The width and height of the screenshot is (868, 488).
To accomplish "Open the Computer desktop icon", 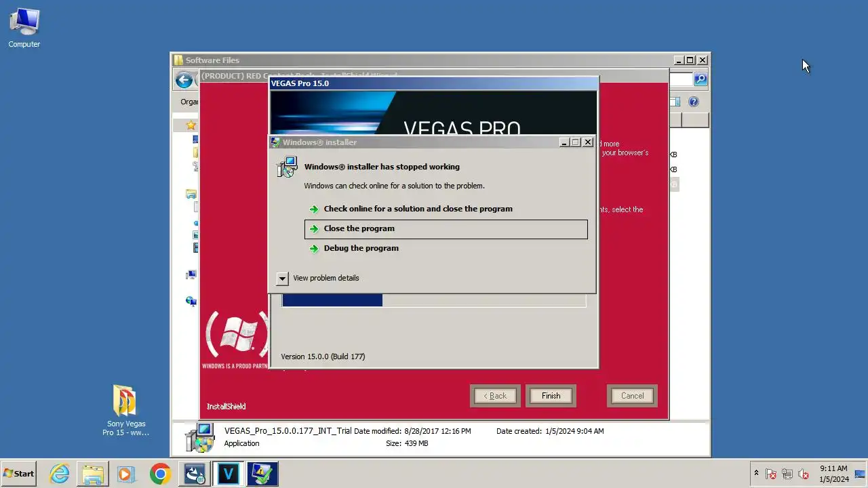I will coord(24,28).
